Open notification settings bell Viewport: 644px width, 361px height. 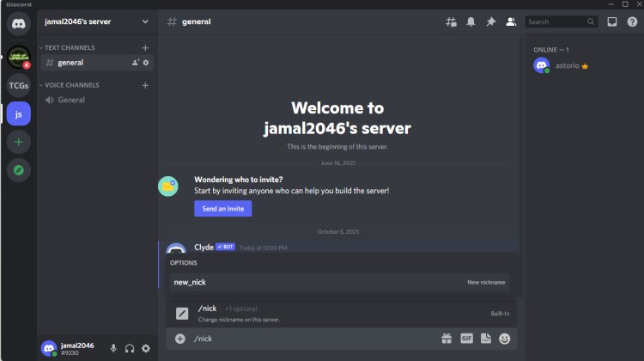tap(471, 21)
